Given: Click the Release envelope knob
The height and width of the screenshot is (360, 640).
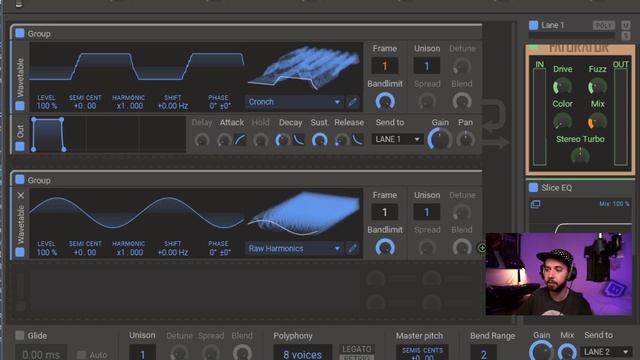Looking at the screenshot, I should [342, 140].
